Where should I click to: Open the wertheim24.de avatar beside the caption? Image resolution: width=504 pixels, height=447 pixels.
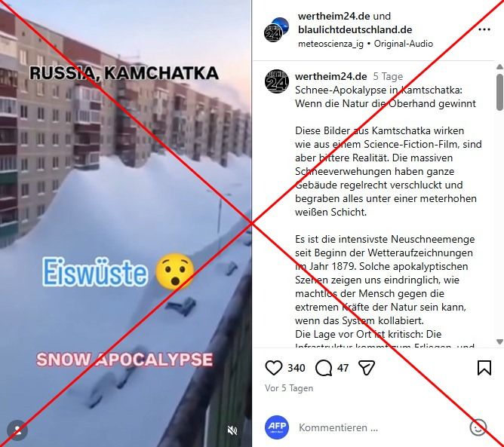[277, 81]
